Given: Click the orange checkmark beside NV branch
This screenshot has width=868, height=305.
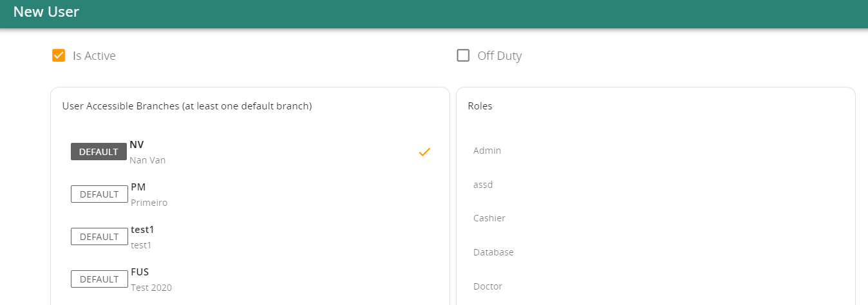Looking at the screenshot, I should pyautogui.click(x=424, y=152).
